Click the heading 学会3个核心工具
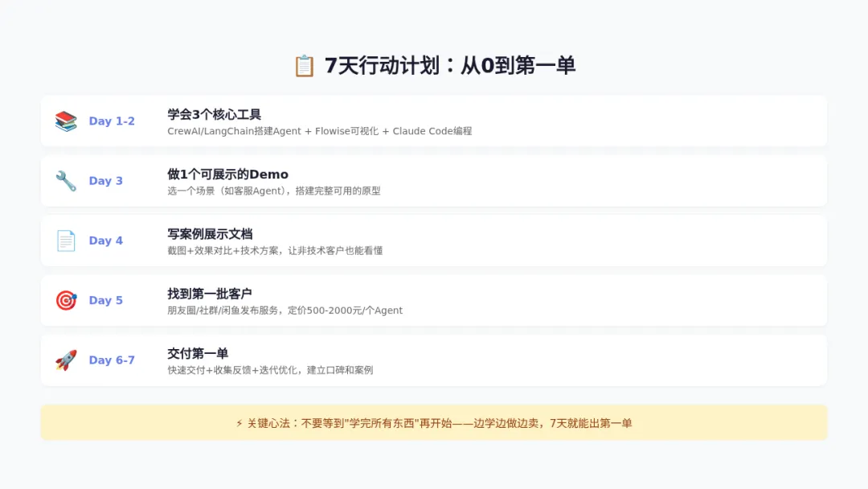This screenshot has height=489, width=868. tap(215, 115)
